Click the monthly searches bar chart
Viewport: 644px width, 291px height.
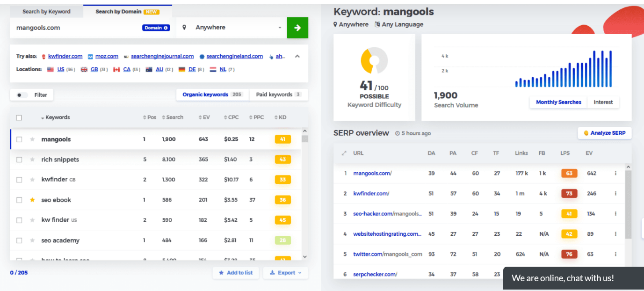pyautogui.click(x=563, y=68)
